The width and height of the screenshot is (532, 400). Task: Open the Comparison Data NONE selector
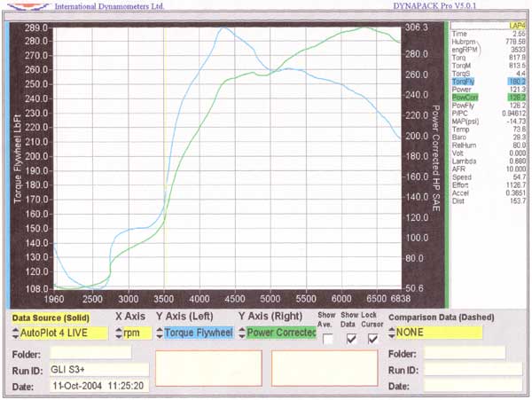(x=439, y=332)
